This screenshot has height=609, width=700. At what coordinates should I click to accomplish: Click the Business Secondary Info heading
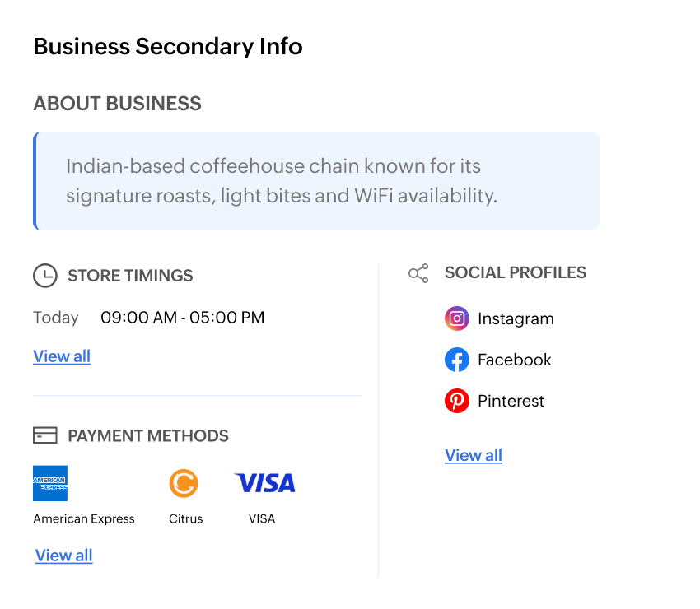[x=168, y=46]
